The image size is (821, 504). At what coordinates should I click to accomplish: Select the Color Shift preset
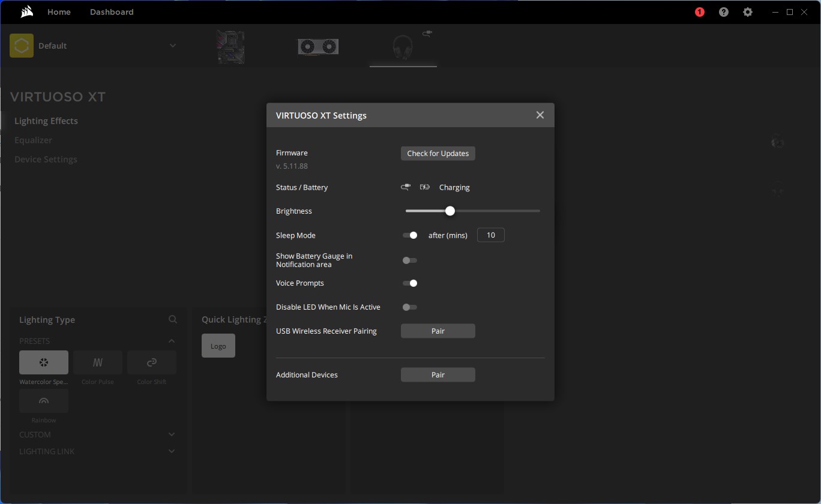[x=152, y=362]
